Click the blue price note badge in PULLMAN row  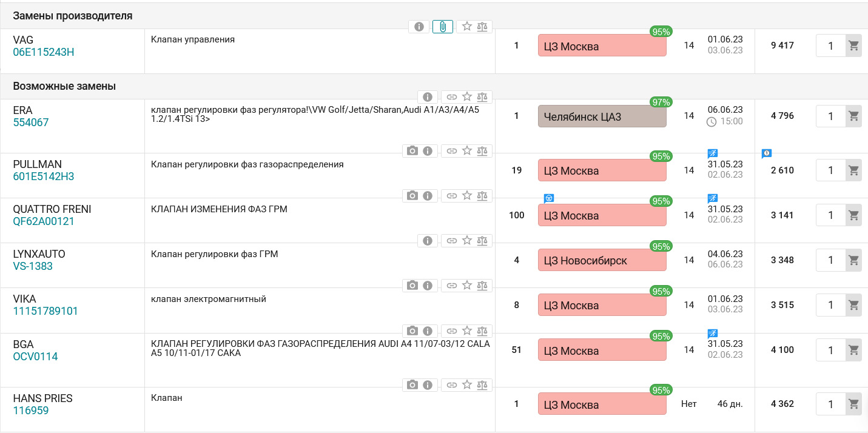766,153
